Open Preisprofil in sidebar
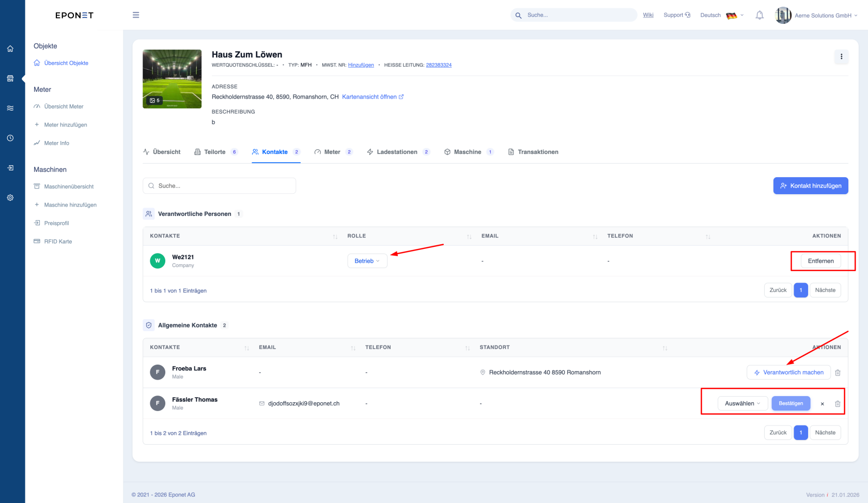 pyautogui.click(x=51, y=223)
